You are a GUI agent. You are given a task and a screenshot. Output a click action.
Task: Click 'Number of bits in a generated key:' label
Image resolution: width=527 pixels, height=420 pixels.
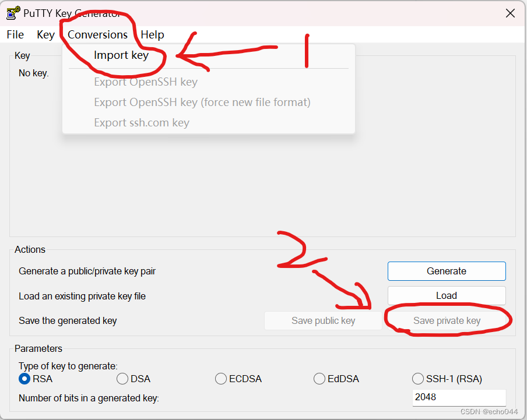coord(89,398)
